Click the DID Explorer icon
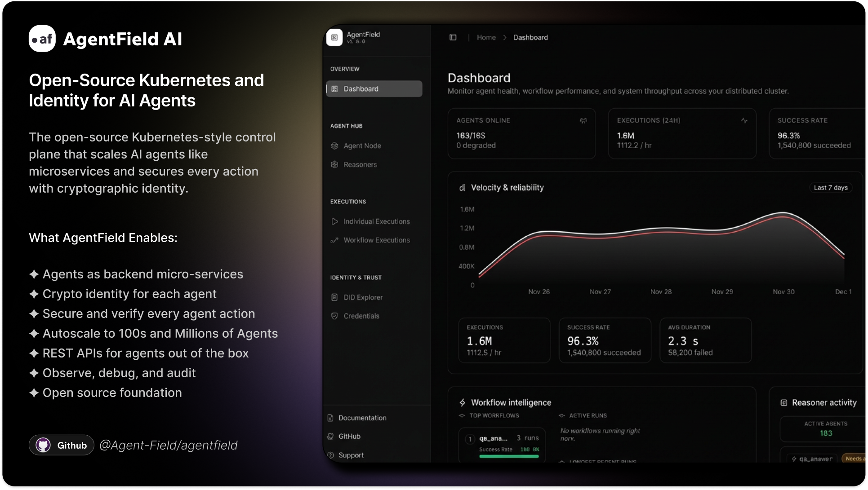 (x=334, y=297)
